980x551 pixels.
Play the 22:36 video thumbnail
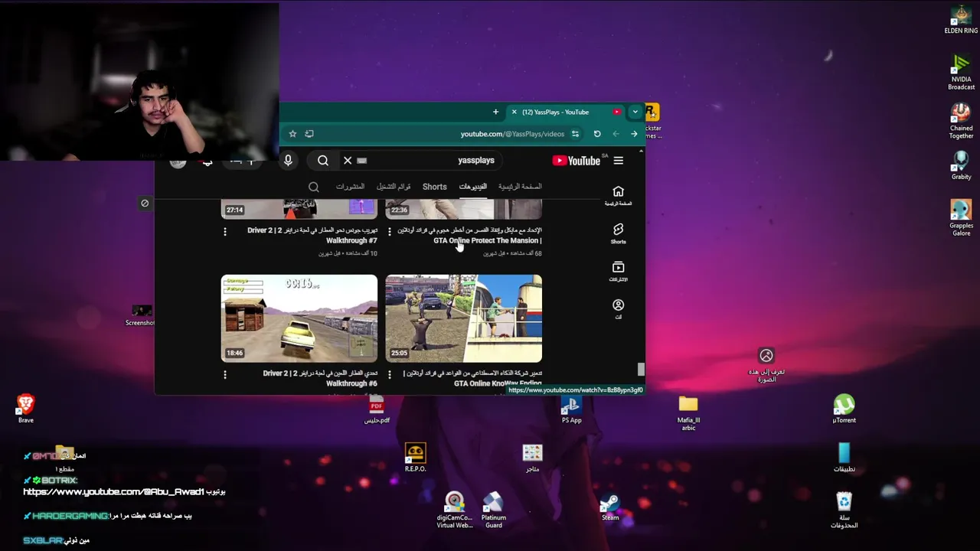coord(463,209)
